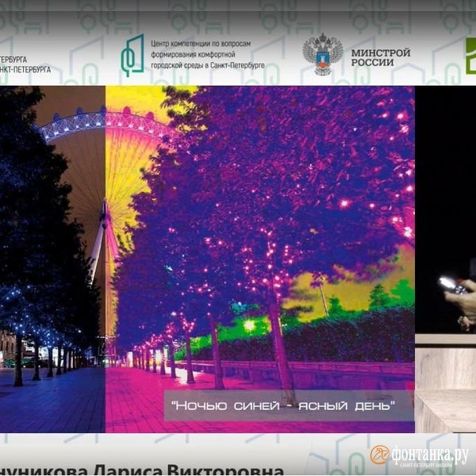476x476 pixels.
Task: Click the САНКТ-ПЕТЕРБУРГА text at left edge
Action: click(25, 70)
